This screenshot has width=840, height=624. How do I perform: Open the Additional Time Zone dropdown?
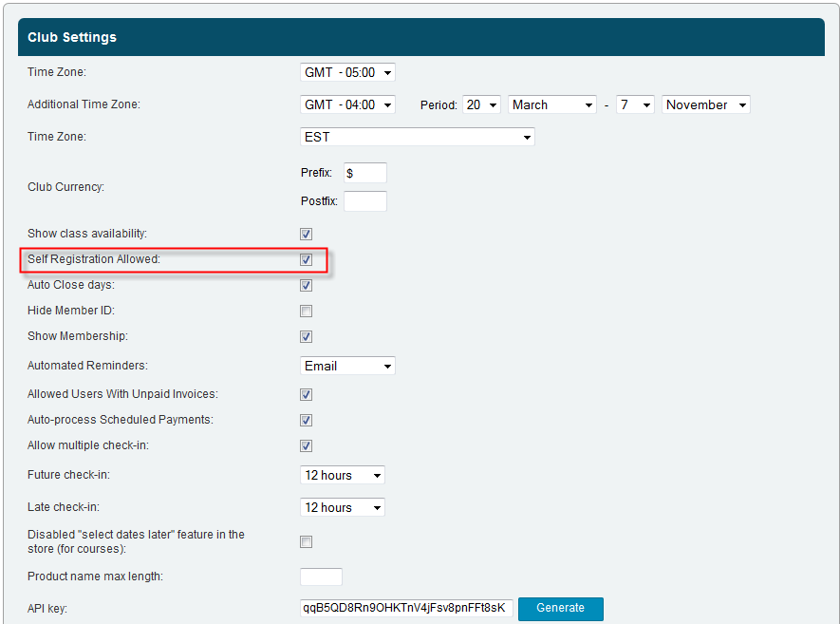pyautogui.click(x=346, y=104)
